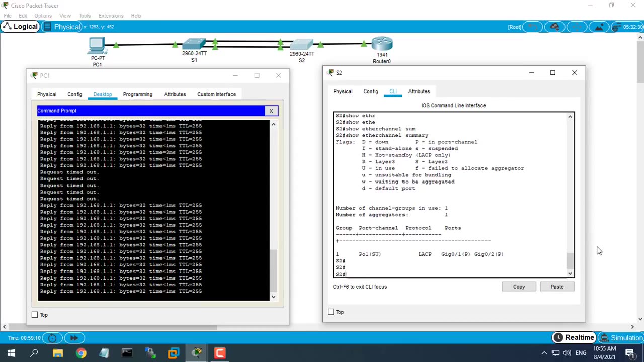Open the Edit menu

click(x=23, y=16)
